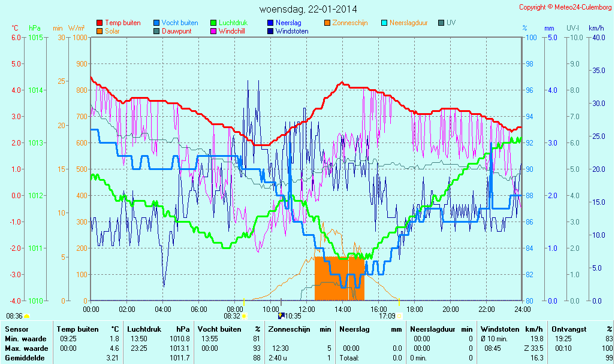
Task: Click the chart title woensdag, 22-01-2014
Action: pos(308,9)
